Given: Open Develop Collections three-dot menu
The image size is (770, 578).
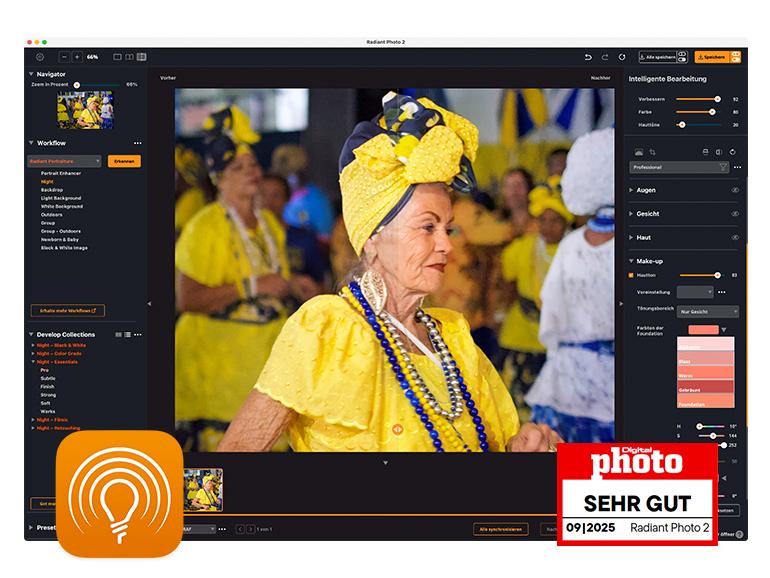Looking at the screenshot, I should coord(138,334).
